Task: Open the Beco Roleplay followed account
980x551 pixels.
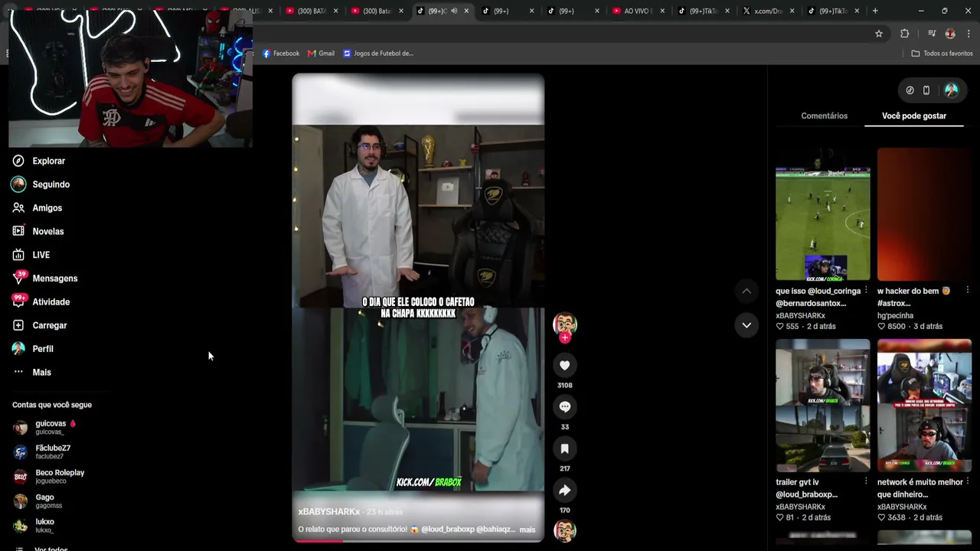Action: pyautogui.click(x=48, y=476)
